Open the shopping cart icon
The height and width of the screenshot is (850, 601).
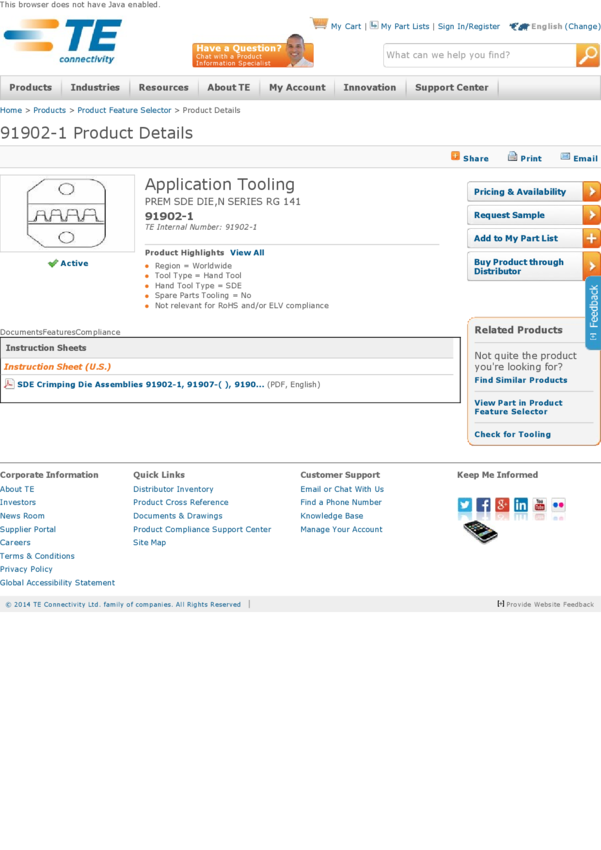pyautogui.click(x=319, y=24)
